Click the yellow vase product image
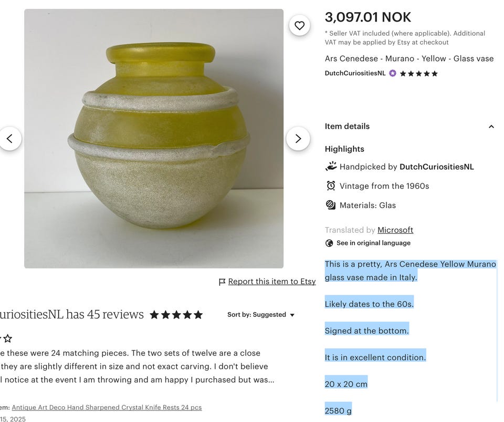 154,139
